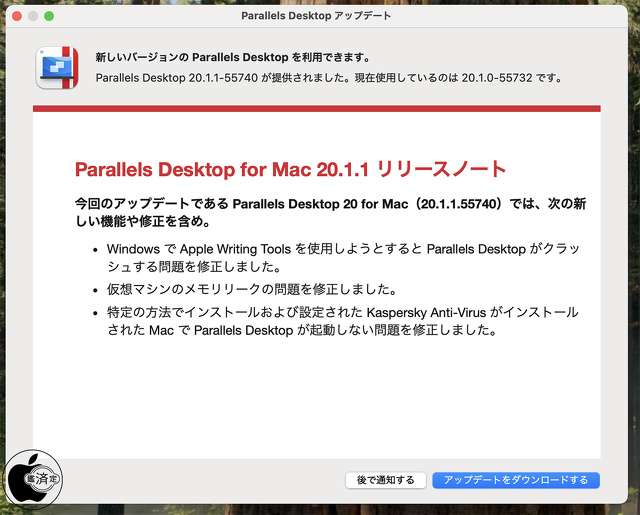This screenshot has height=515, width=640.
Task: Minimize the update window with the yellow button
Action: (33, 16)
